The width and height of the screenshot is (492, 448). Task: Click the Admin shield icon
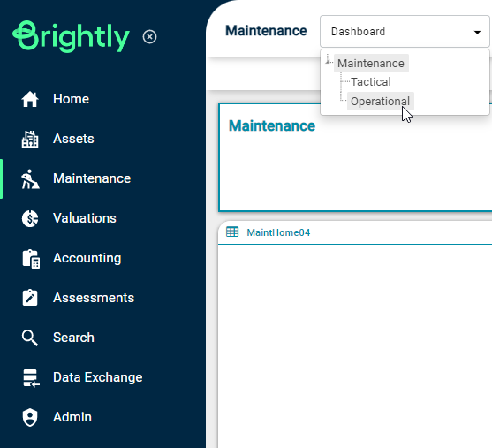(x=30, y=418)
